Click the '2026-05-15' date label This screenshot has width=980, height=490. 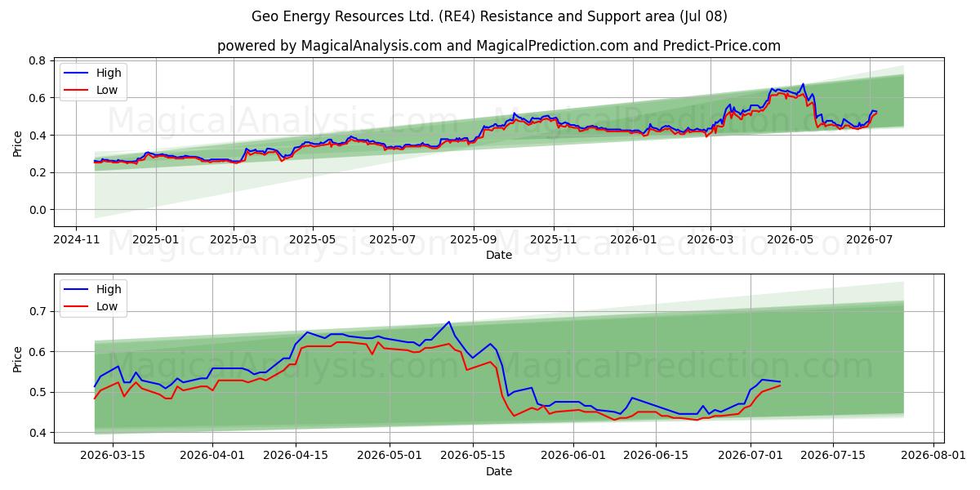[x=473, y=456]
